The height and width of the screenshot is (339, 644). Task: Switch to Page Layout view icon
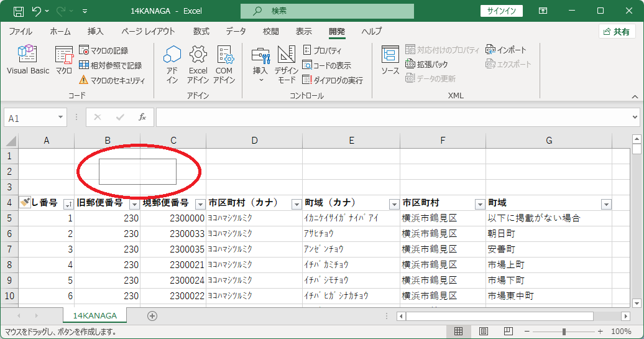pos(484,331)
